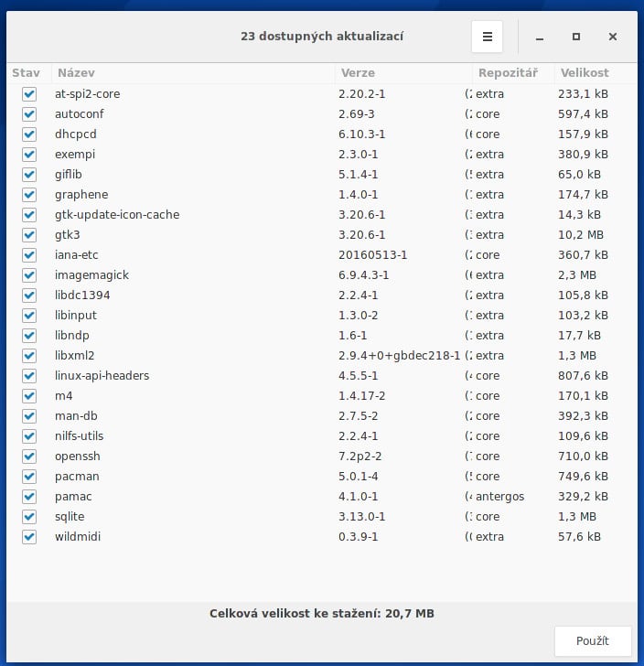The image size is (644, 666).
Task: Click the 10,2 MB size of gtk3
Action: tap(581, 235)
